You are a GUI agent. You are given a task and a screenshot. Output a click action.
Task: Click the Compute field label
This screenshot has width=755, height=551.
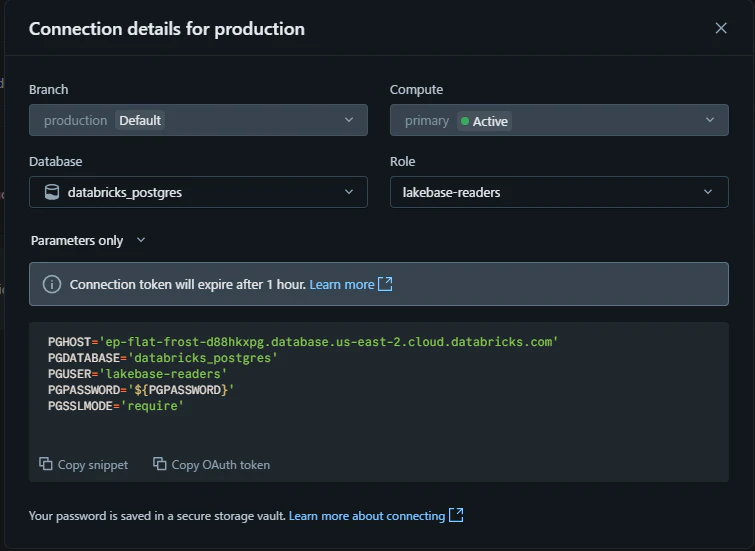(x=417, y=90)
